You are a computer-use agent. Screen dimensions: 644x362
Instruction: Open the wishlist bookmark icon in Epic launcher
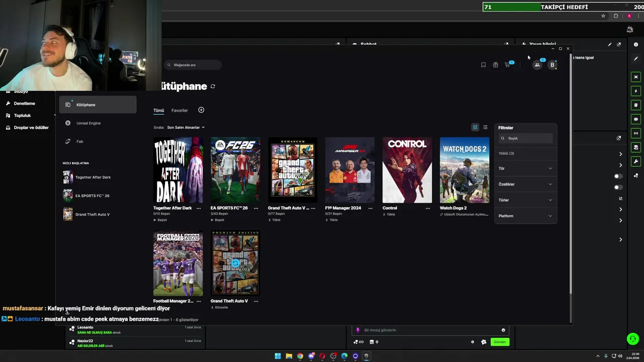coord(483,65)
